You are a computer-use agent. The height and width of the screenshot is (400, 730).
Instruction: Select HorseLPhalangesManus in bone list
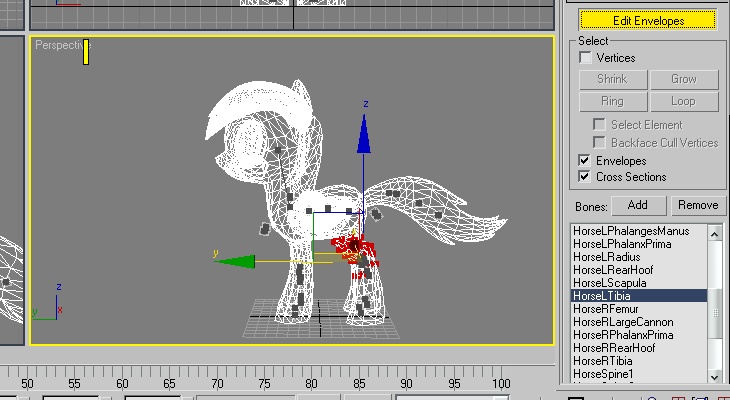coord(639,231)
